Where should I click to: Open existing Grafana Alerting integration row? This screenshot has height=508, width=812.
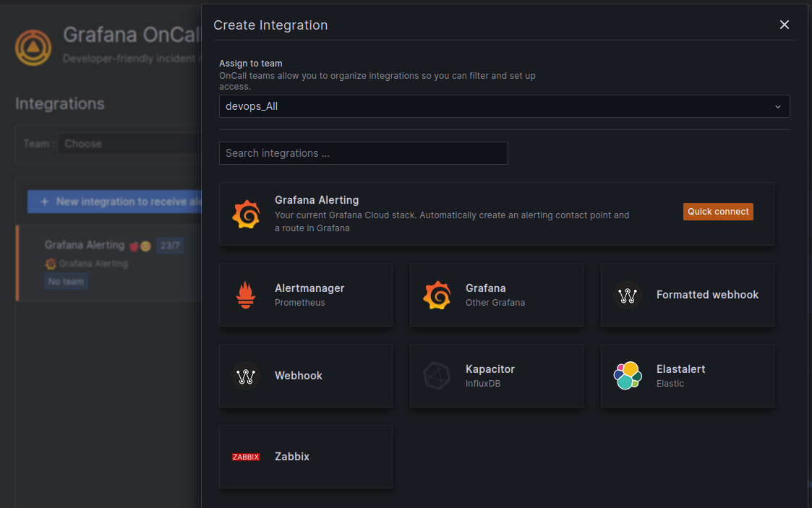coord(108,263)
